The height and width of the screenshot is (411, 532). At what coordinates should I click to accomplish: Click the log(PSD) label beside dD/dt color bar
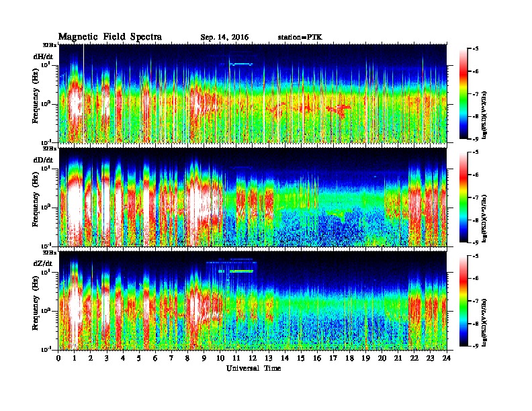(485, 218)
